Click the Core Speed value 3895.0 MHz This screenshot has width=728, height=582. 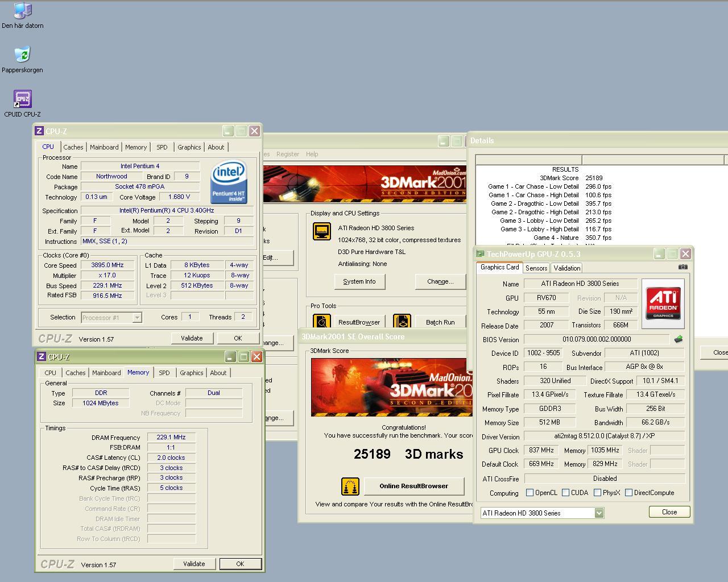click(x=107, y=265)
